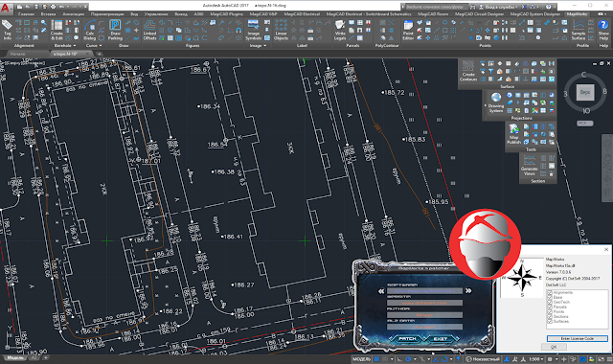Click the workspace gear icon in status bar
The width and height of the screenshot is (613, 364).
point(550,359)
